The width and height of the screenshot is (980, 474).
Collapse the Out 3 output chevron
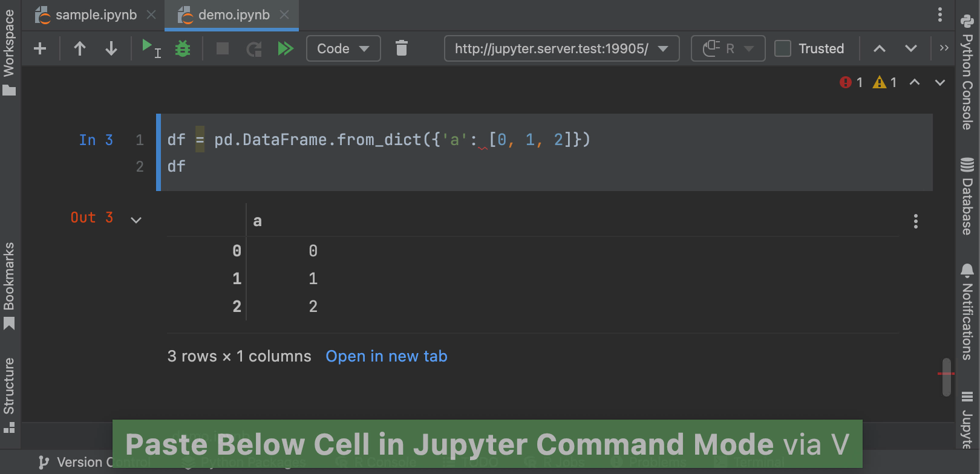[x=136, y=220]
